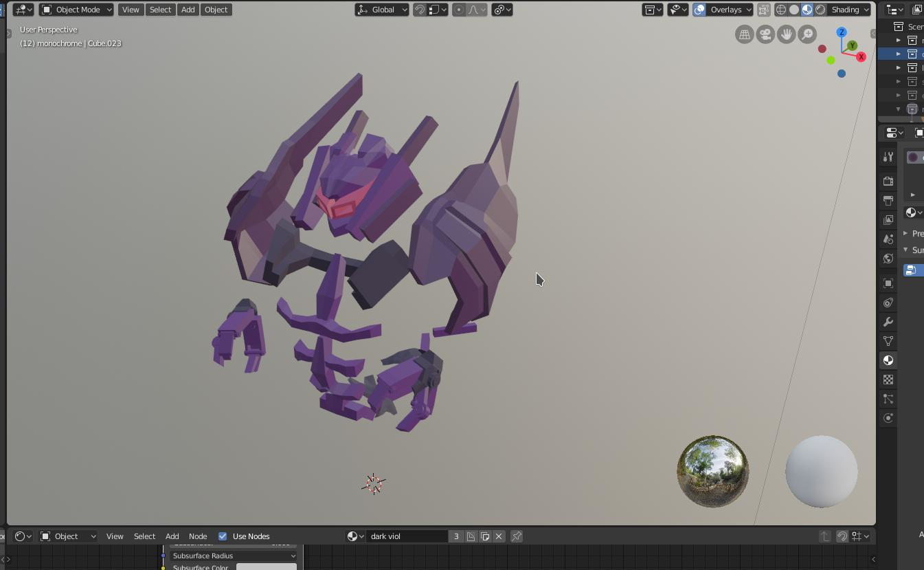Open the viewport Select menu
The image size is (924, 570).
tap(160, 10)
